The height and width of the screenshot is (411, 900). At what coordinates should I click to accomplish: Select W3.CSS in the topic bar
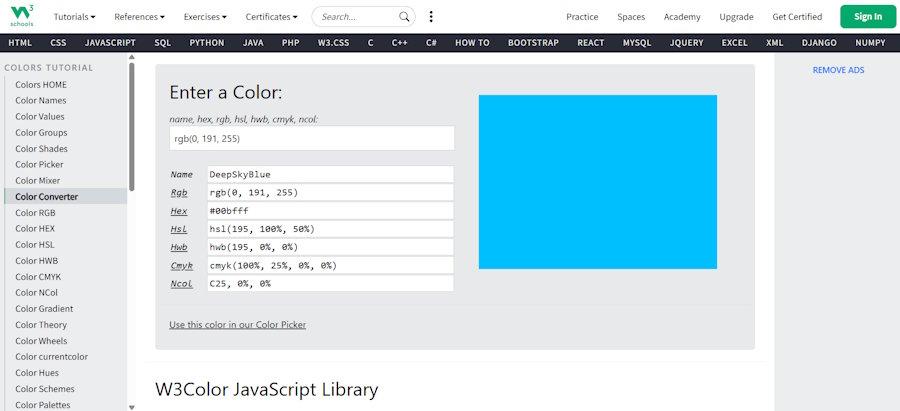pyautogui.click(x=333, y=42)
